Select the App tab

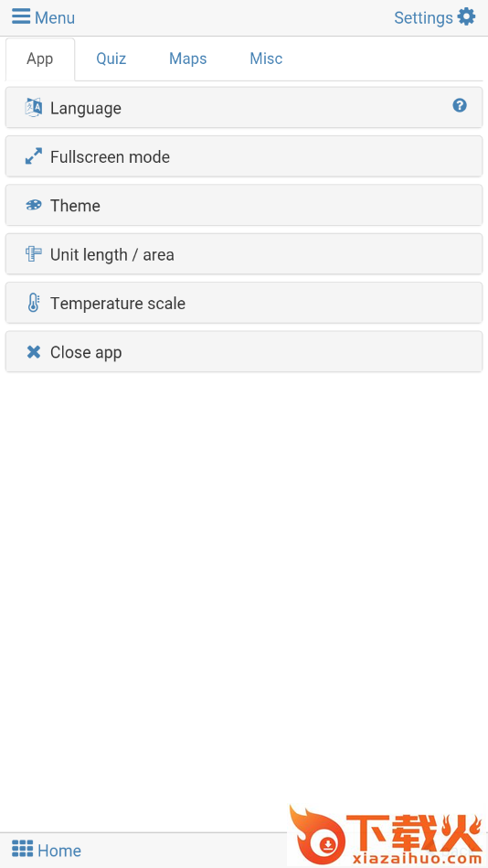coord(40,59)
